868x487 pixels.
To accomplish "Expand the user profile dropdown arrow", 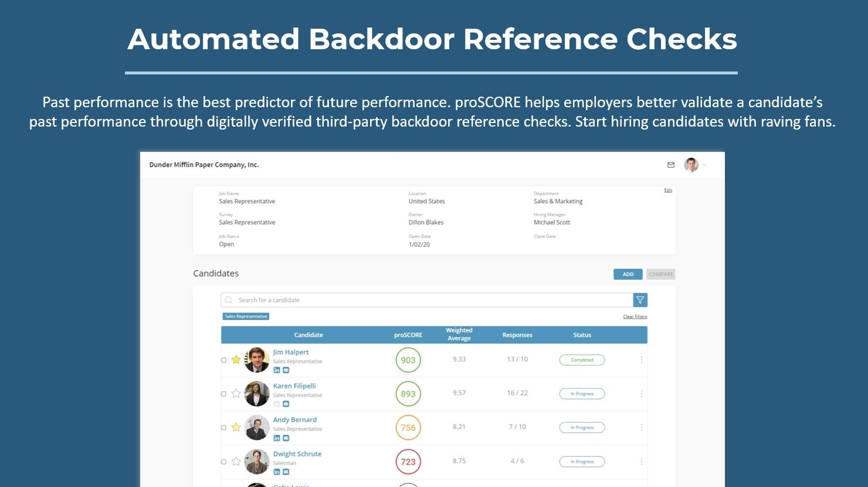I will point(704,165).
